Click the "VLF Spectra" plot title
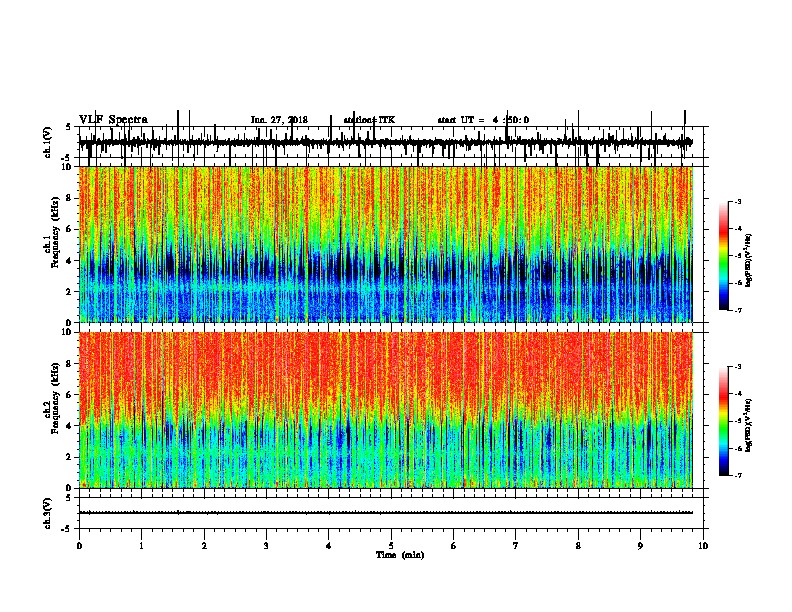 coord(113,120)
